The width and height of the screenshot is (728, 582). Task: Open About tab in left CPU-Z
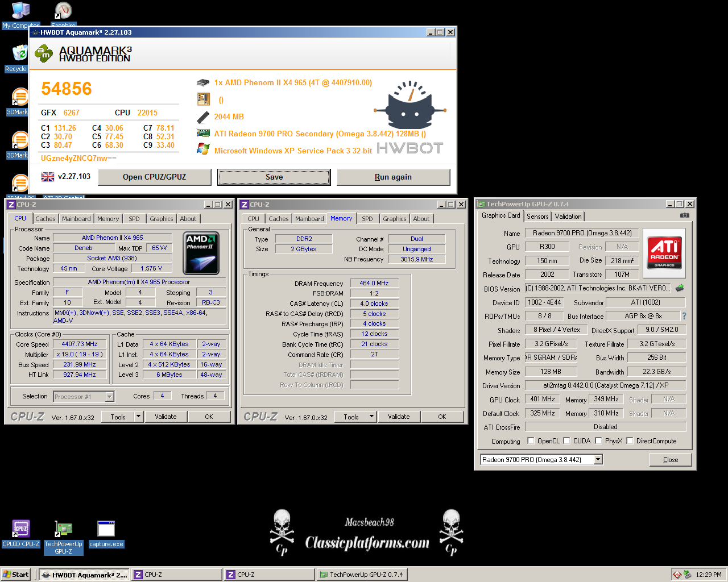188,219
